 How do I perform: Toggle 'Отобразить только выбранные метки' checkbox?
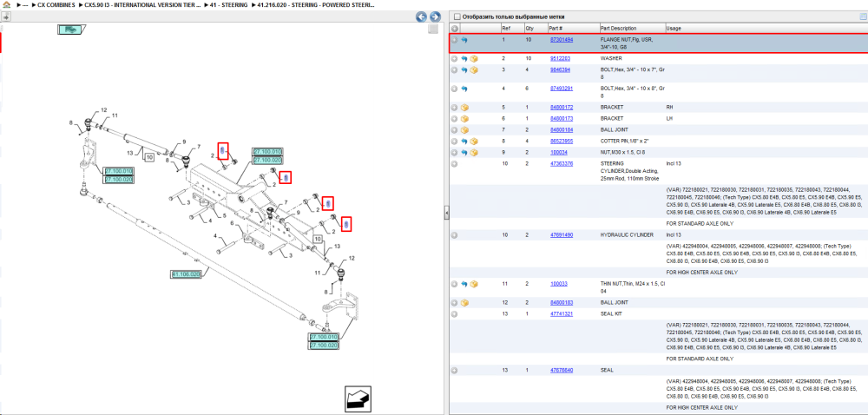click(x=457, y=16)
